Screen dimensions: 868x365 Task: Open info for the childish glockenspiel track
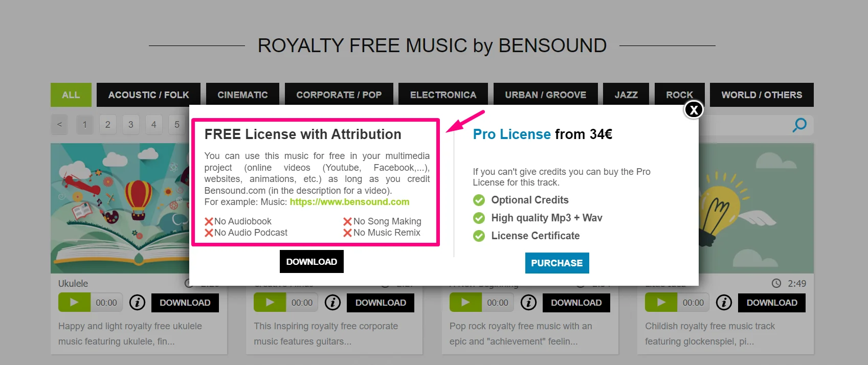click(x=724, y=303)
